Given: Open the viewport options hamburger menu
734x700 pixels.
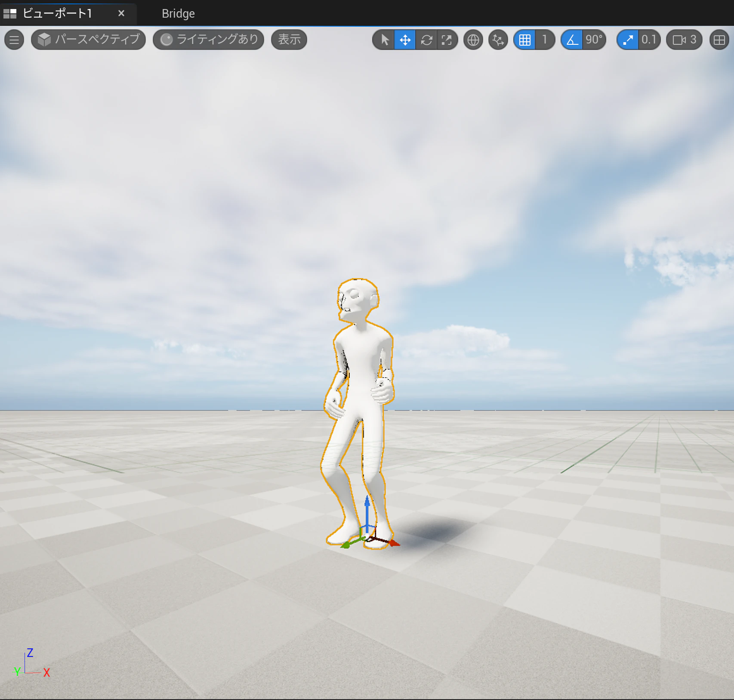Looking at the screenshot, I should (x=14, y=40).
